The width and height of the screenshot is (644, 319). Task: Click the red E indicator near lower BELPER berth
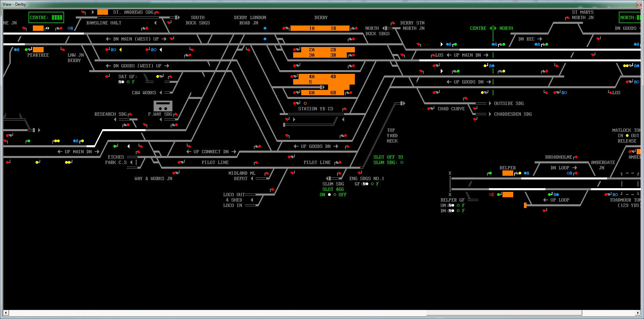[x=491, y=195]
